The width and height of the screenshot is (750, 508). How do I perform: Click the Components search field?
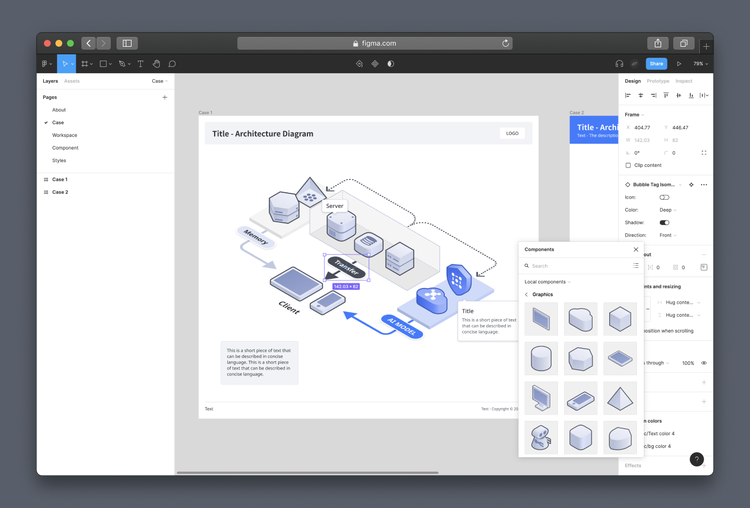pyautogui.click(x=576, y=265)
